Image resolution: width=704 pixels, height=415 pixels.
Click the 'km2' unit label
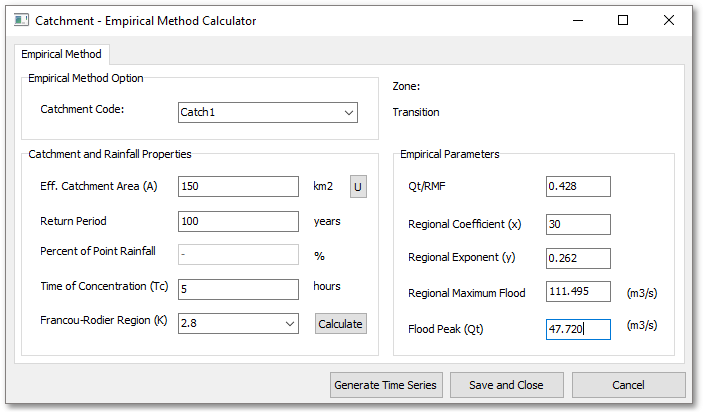[x=323, y=186]
